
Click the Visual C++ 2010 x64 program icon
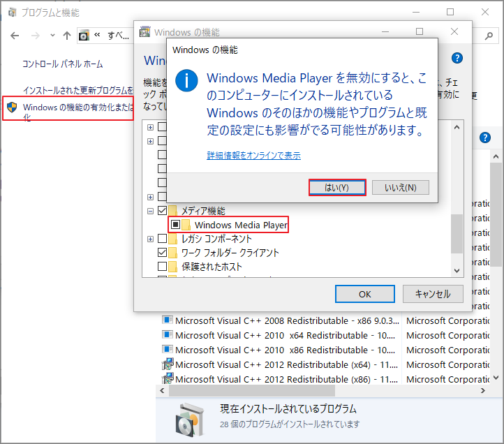tap(167, 334)
